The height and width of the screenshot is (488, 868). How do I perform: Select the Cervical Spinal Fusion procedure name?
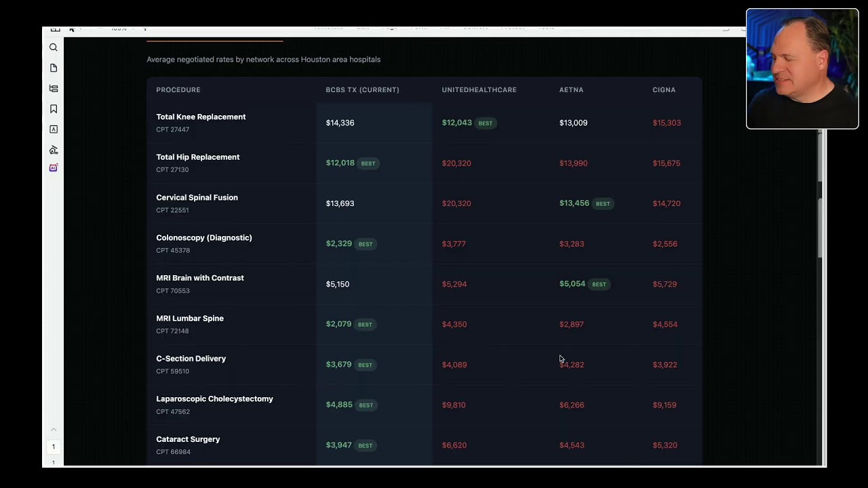coord(197,197)
